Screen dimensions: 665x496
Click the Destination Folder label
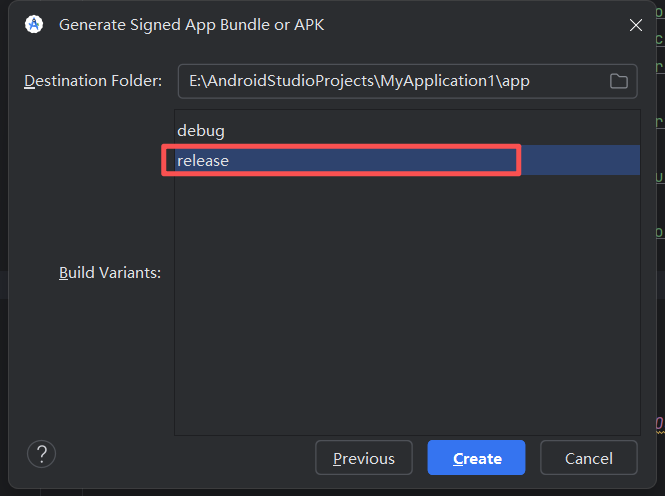(x=92, y=81)
